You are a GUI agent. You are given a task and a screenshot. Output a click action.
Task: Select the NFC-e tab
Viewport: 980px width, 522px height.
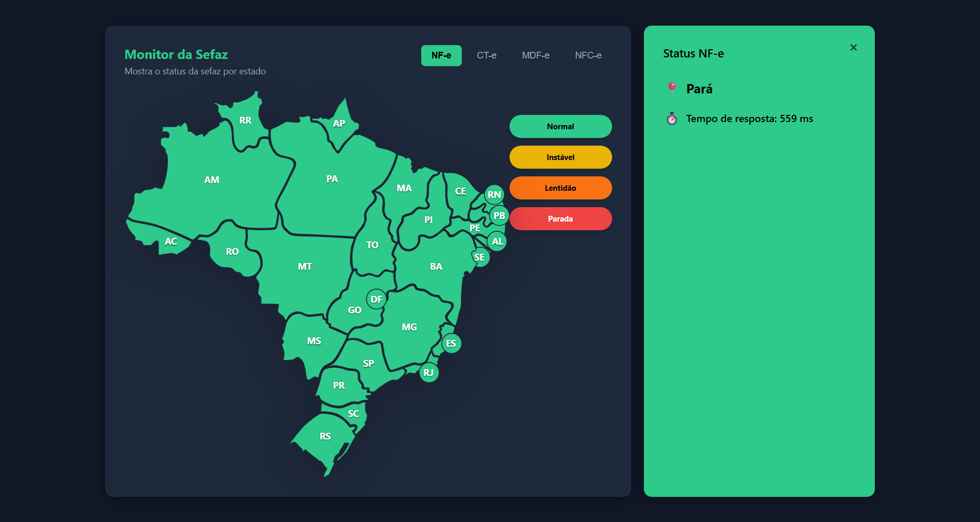(x=588, y=55)
